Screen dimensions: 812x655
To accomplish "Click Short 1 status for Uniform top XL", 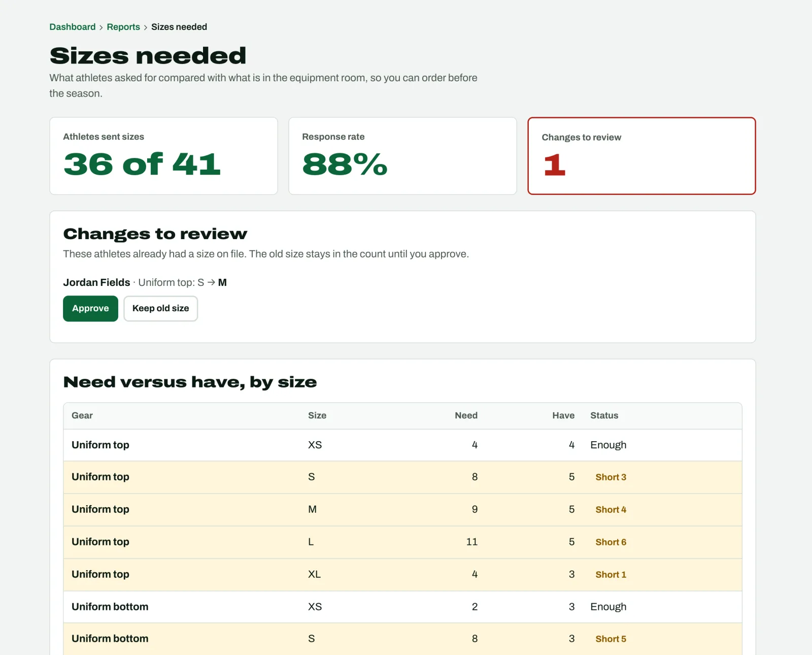I will pos(611,575).
